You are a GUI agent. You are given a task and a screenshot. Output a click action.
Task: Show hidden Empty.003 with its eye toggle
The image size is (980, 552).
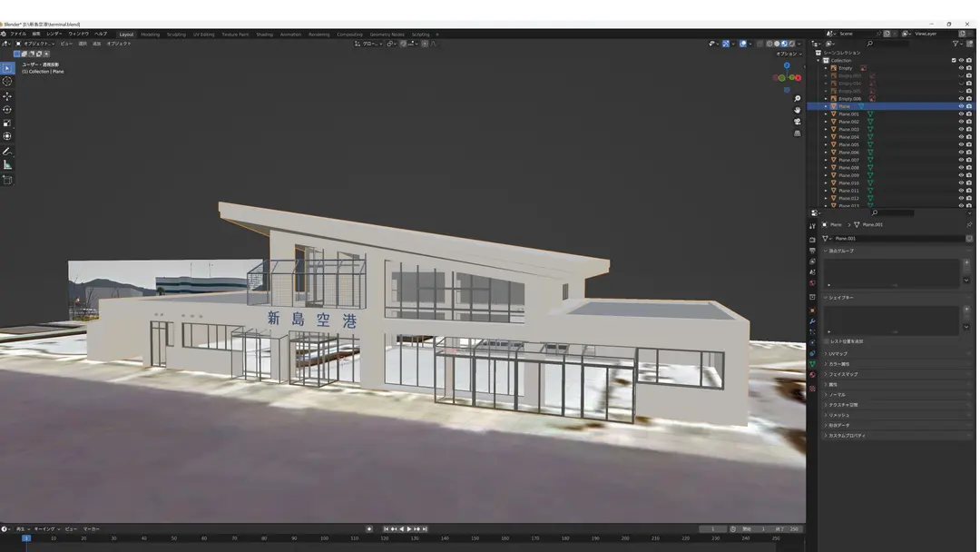click(961, 75)
